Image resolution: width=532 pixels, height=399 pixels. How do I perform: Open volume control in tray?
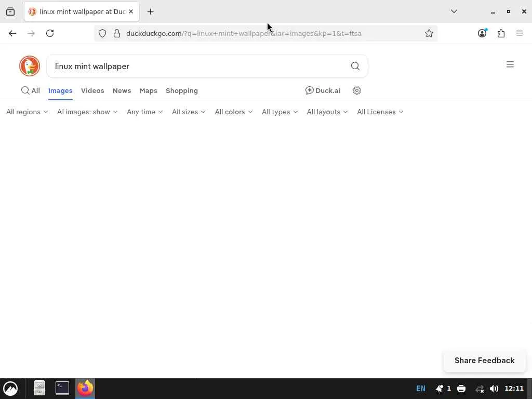[494, 389]
